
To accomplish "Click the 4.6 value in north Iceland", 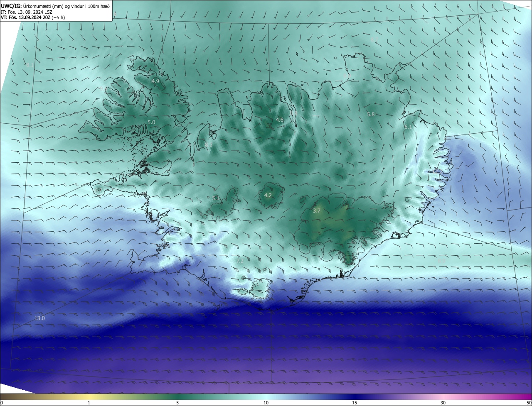I will (280, 120).
